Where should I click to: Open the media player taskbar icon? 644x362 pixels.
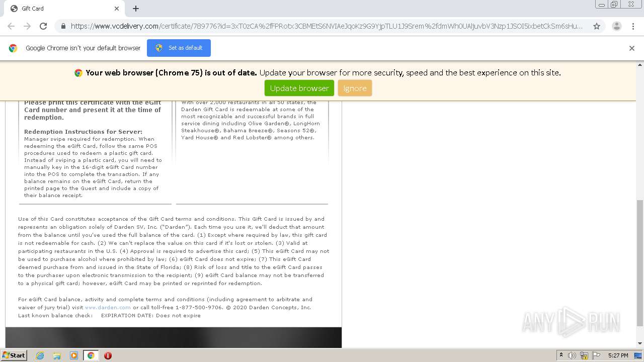(74, 355)
